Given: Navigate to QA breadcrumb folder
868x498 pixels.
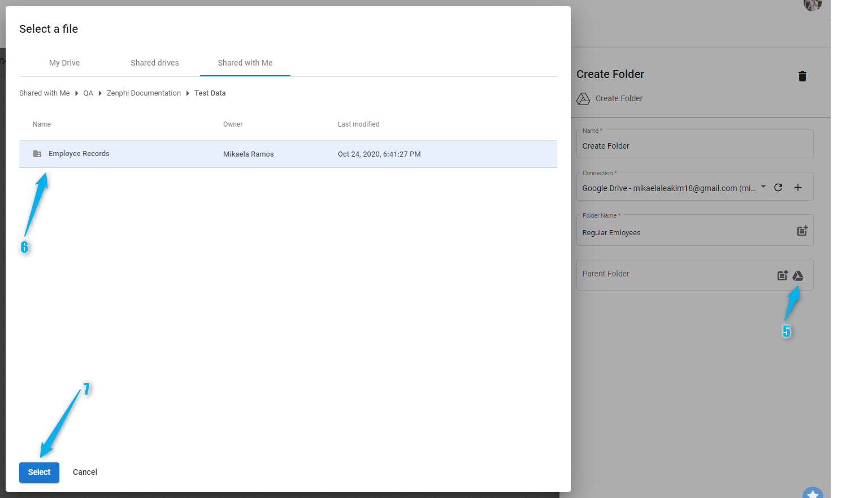Looking at the screenshot, I should pyautogui.click(x=88, y=93).
